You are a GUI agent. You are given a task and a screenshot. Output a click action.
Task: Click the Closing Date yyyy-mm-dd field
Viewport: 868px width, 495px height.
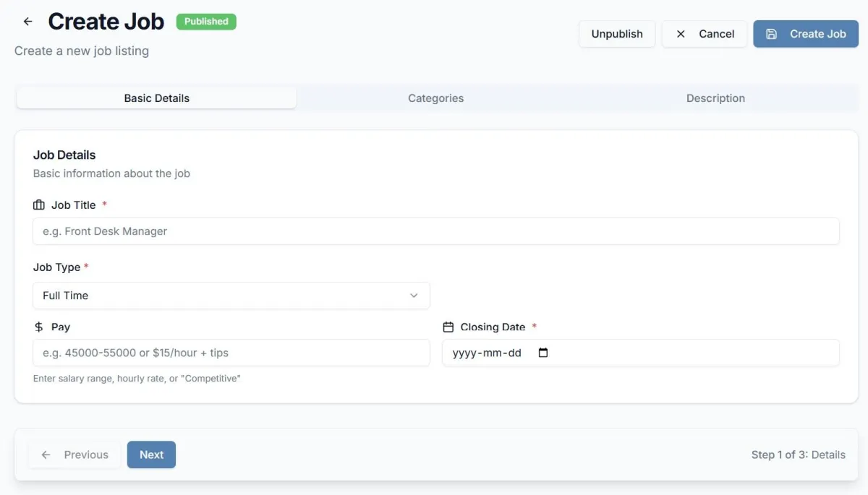[641, 353]
